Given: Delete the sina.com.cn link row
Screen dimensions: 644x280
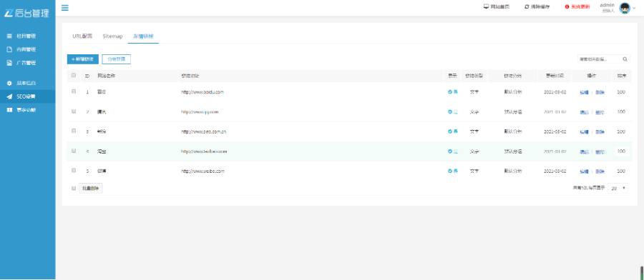Looking at the screenshot, I should click(600, 132).
